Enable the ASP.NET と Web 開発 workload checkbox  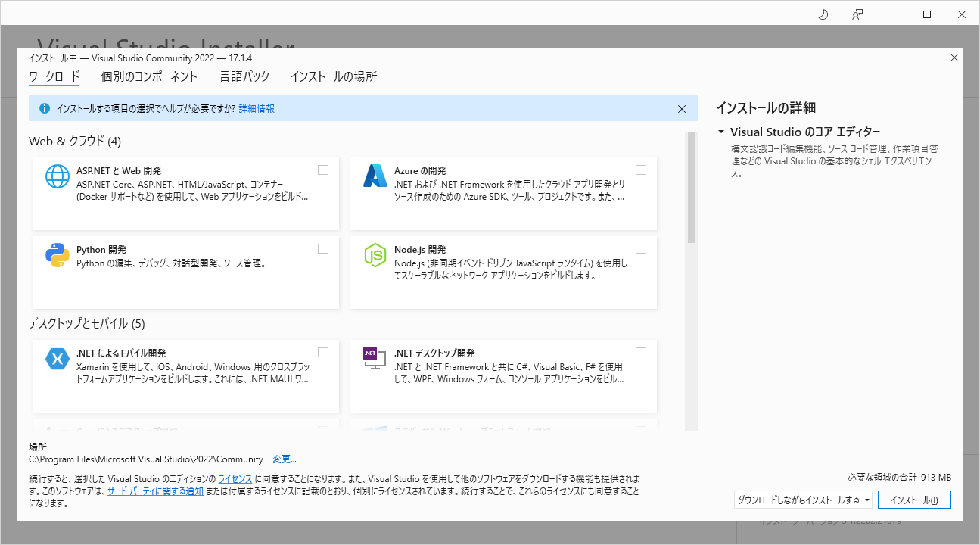[323, 170]
